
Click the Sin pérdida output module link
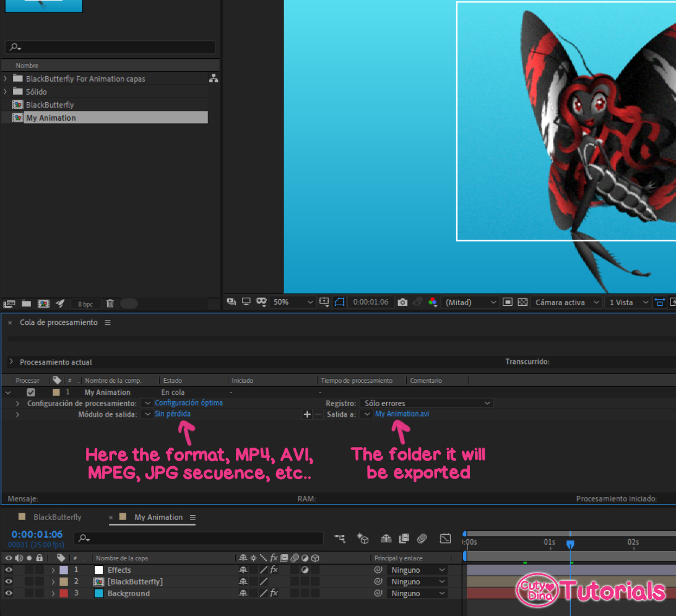coord(173,414)
